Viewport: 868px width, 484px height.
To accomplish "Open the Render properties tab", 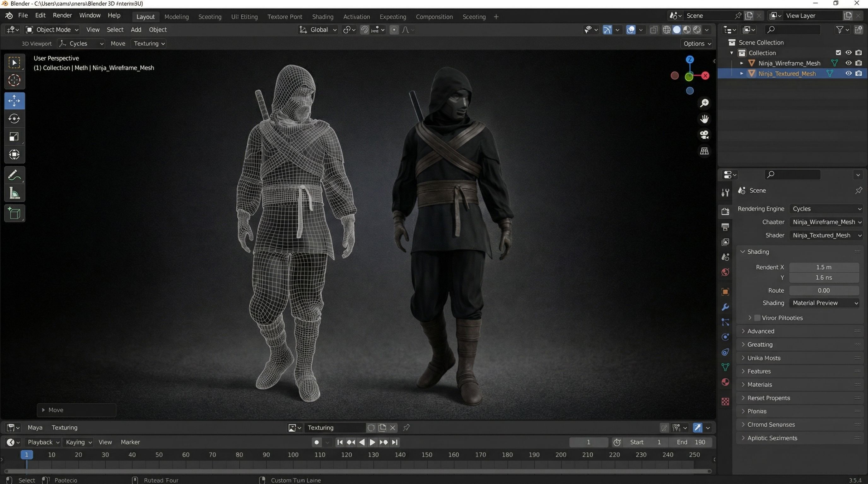I will coord(725,211).
